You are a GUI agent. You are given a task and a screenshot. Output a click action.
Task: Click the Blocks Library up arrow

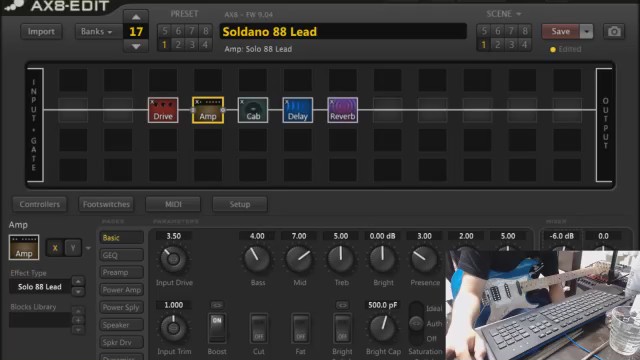tap(78, 311)
